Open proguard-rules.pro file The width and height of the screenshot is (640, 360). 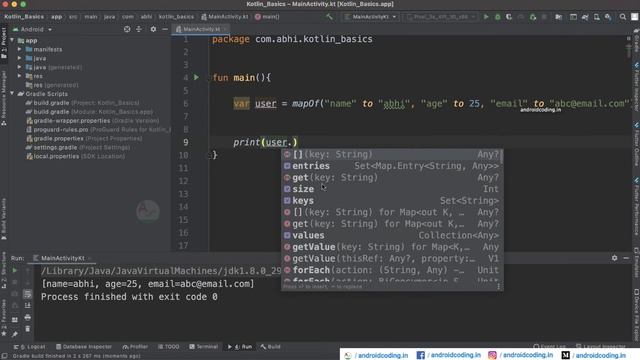pyautogui.click(x=98, y=129)
